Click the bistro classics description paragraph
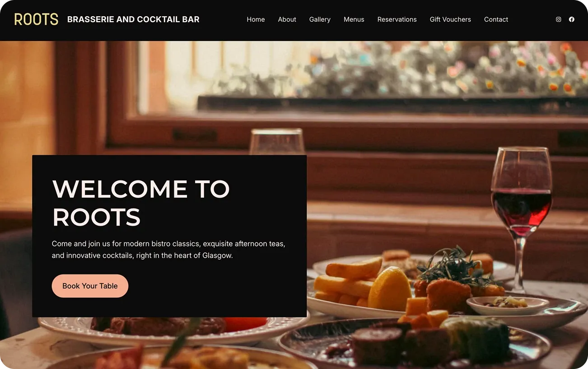The width and height of the screenshot is (588, 369). pyautogui.click(x=168, y=250)
